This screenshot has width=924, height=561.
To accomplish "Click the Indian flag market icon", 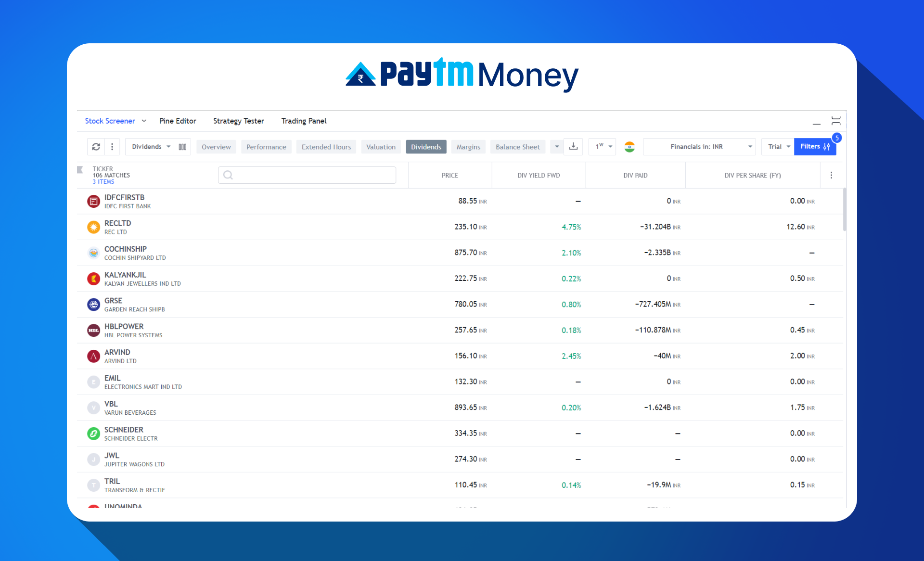I will pyautogui.click(x=630, y=146).
